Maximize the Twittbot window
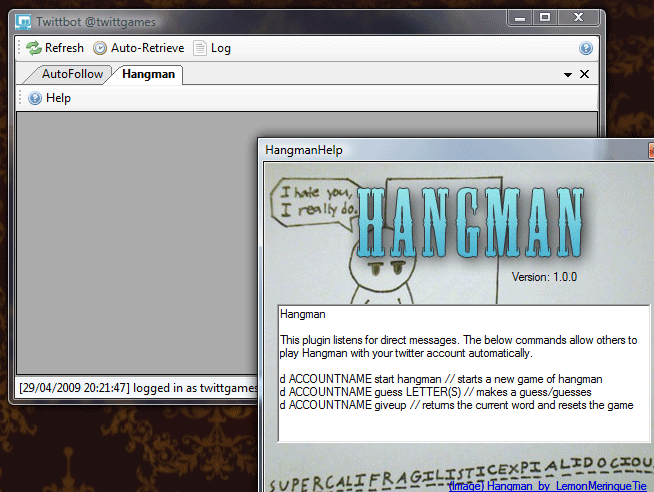Viewport: 654px width, 492px height. pyautogui.click(x=545, y=17)
